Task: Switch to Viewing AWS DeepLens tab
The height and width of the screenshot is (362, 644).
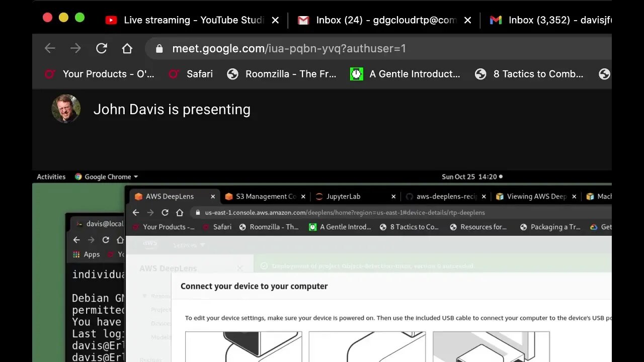Action: [x=532, y=197]
